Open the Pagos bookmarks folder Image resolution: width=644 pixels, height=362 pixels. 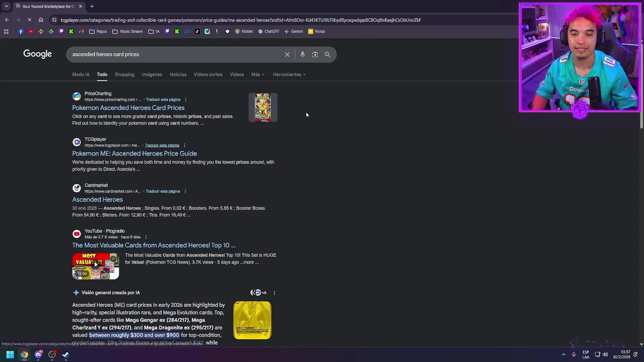point(98,31)
